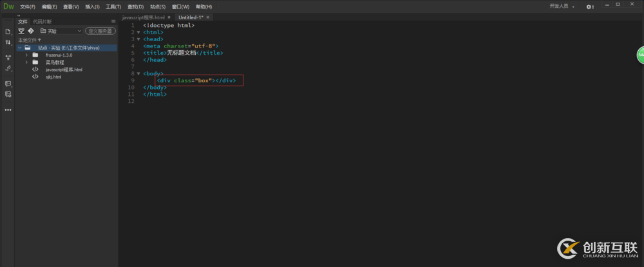Select sjkj.html in the file tree
The image size is (644, 267).
(x=53, y=77)
